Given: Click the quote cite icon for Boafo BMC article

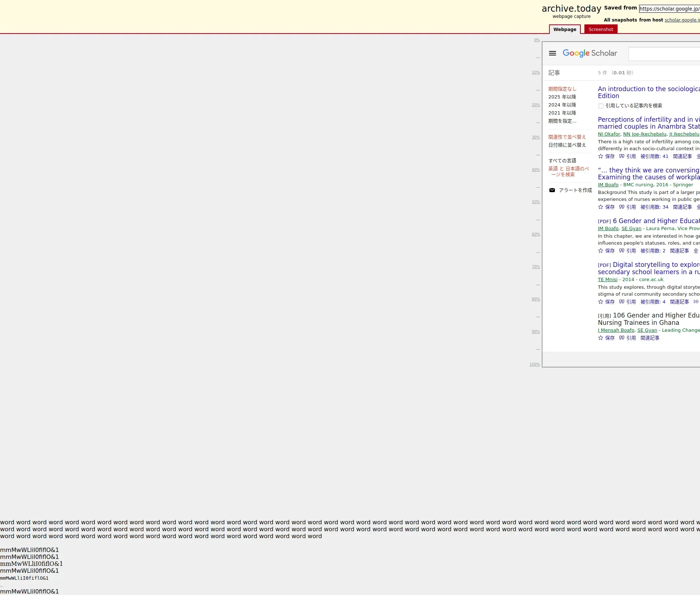Looking at the screenshot, I should click(x=622, y=207).
